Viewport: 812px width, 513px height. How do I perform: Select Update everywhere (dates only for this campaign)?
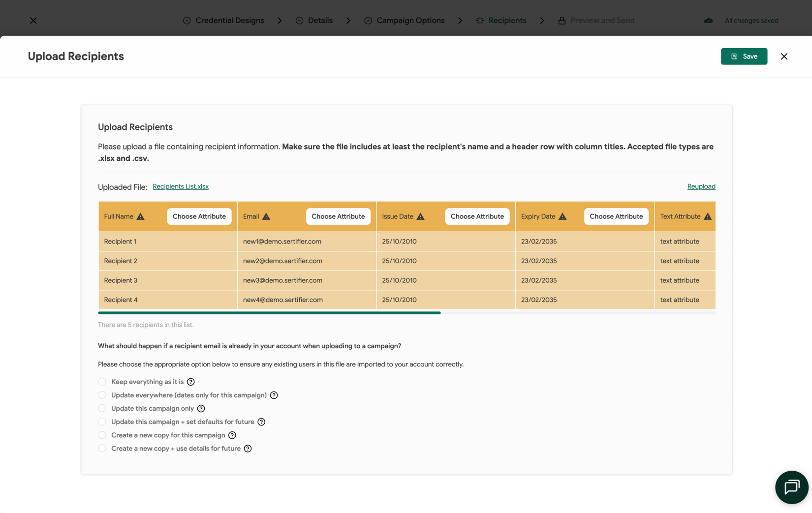pos(102,395)
